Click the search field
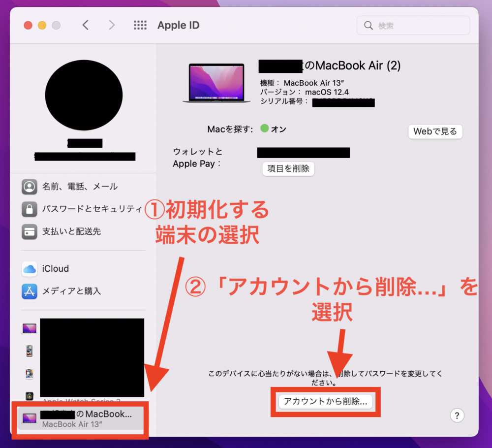 [x=413, y=26]
